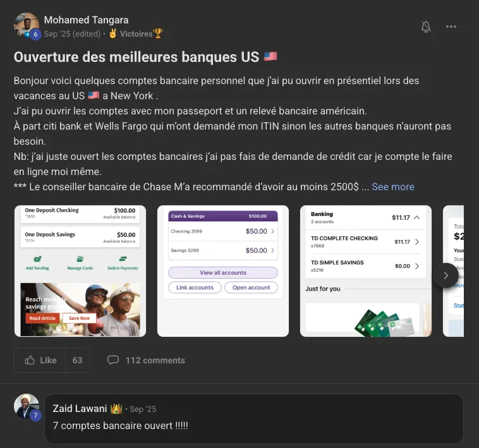479x448 pixels.
Task: Toggle the notification bell for this post
Action: (x=426, y=27)
